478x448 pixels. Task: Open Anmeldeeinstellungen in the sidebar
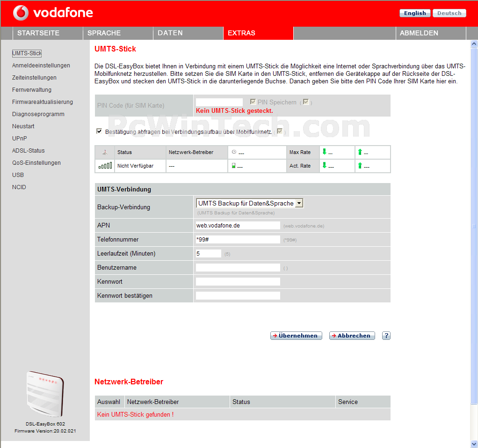tap(41, 66)
